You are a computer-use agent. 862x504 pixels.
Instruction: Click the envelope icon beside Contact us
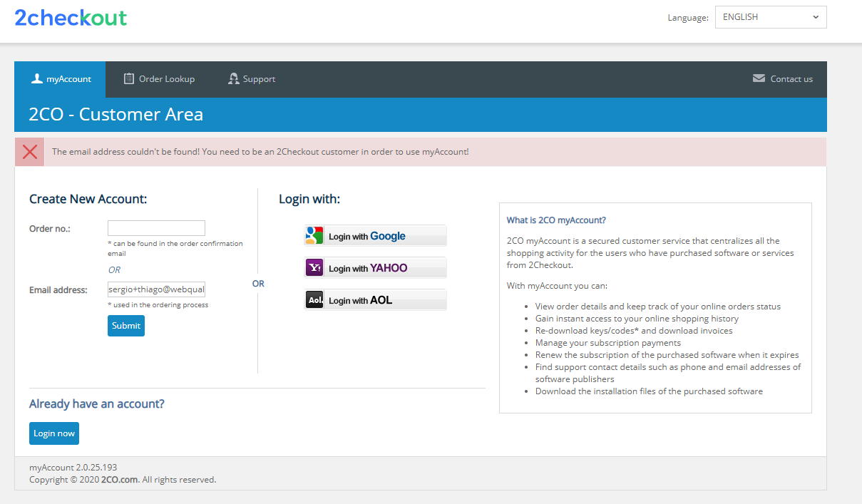pyautogui.click(x=759, y=78)
